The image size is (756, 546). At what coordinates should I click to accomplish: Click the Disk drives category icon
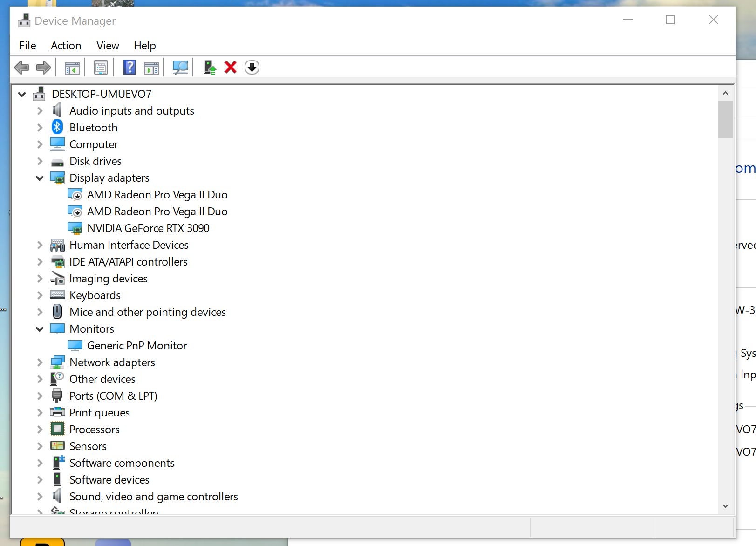57,163
